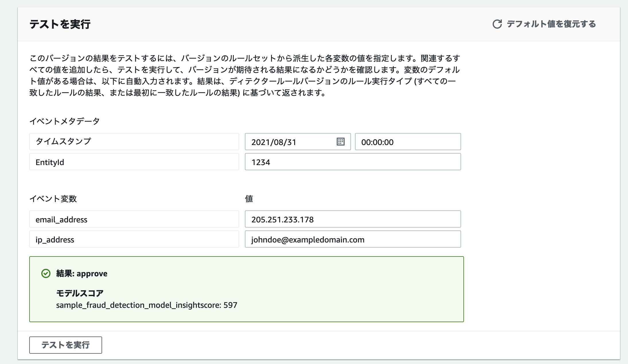This screenshot has width=628, height=364.
Task: Click the モデルスコア heading in result
Action: tap(80, 293)
